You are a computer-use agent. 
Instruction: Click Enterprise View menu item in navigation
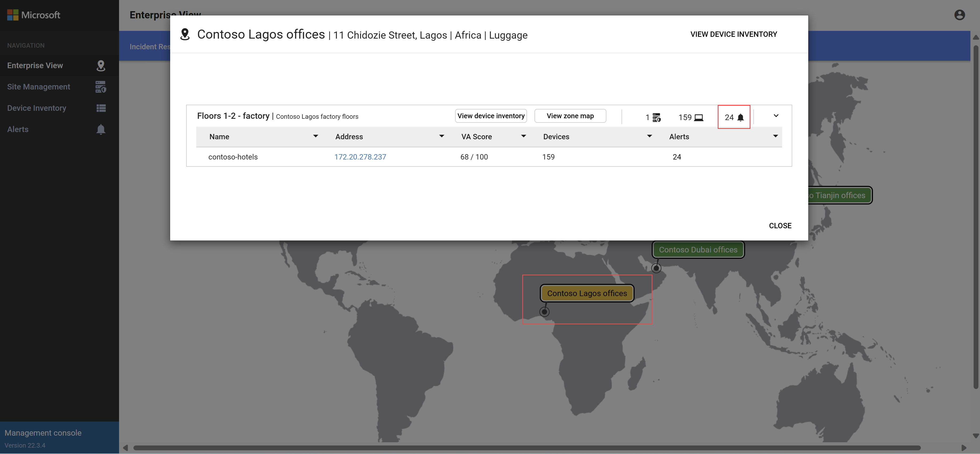(x=56, y=65)
